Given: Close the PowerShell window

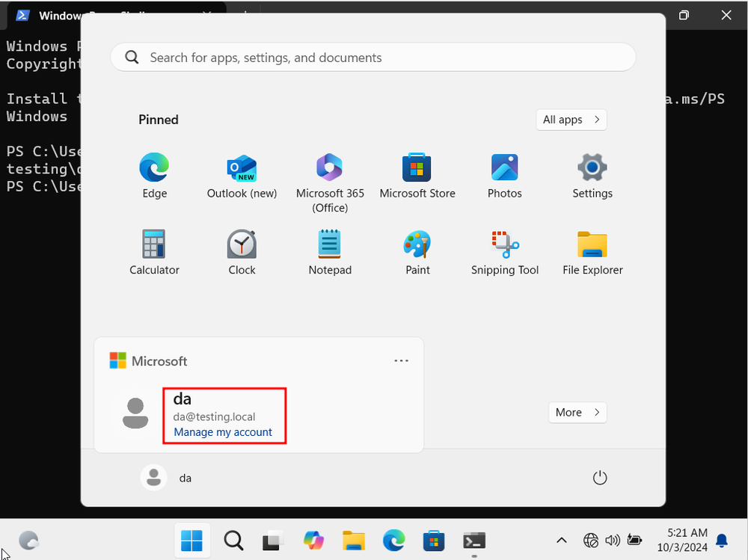Looking at the screenshot, I should [726, 15].
